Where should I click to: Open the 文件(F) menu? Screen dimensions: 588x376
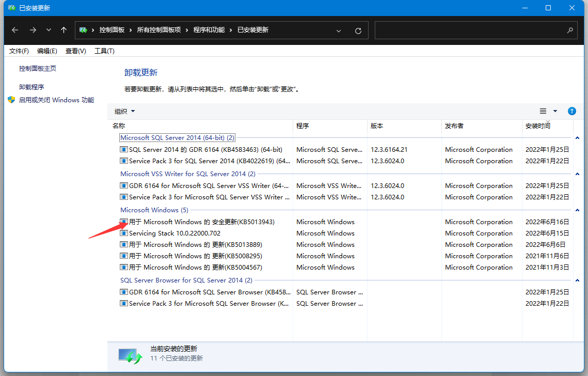coord(19,51)
